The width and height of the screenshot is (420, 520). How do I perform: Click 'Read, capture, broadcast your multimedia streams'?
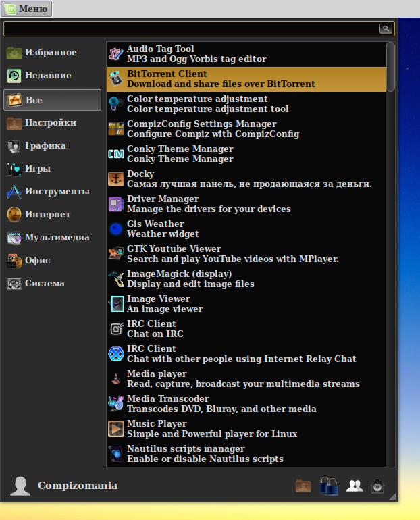pyautogui.click(x=243, y=384)
